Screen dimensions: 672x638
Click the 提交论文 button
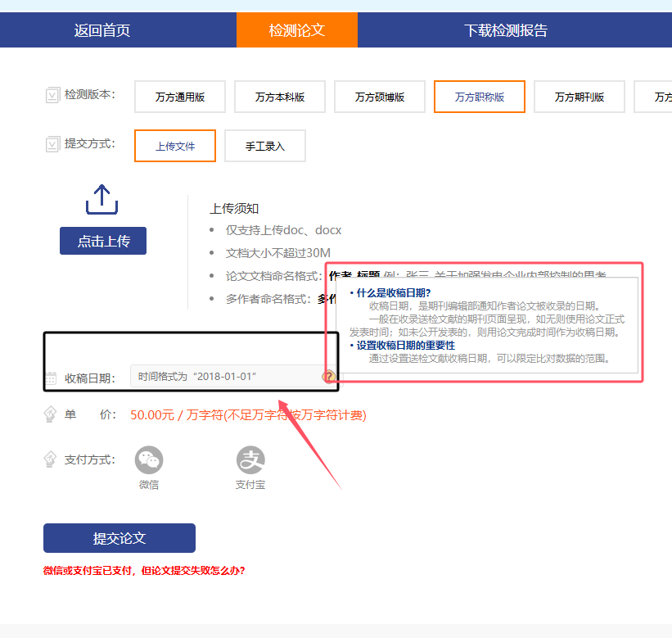pos(120,538)
